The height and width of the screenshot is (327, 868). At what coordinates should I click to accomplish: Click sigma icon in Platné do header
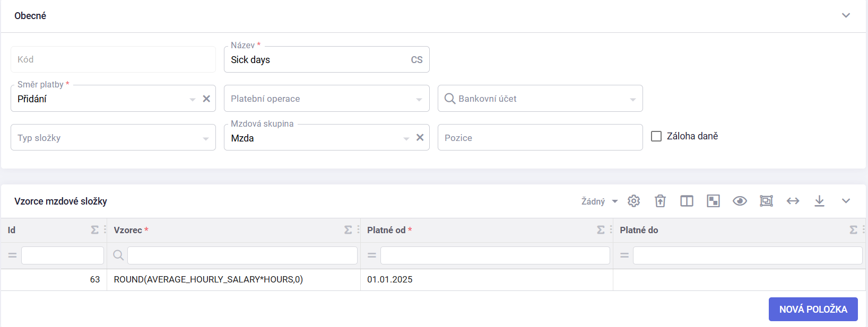[853, 229]
